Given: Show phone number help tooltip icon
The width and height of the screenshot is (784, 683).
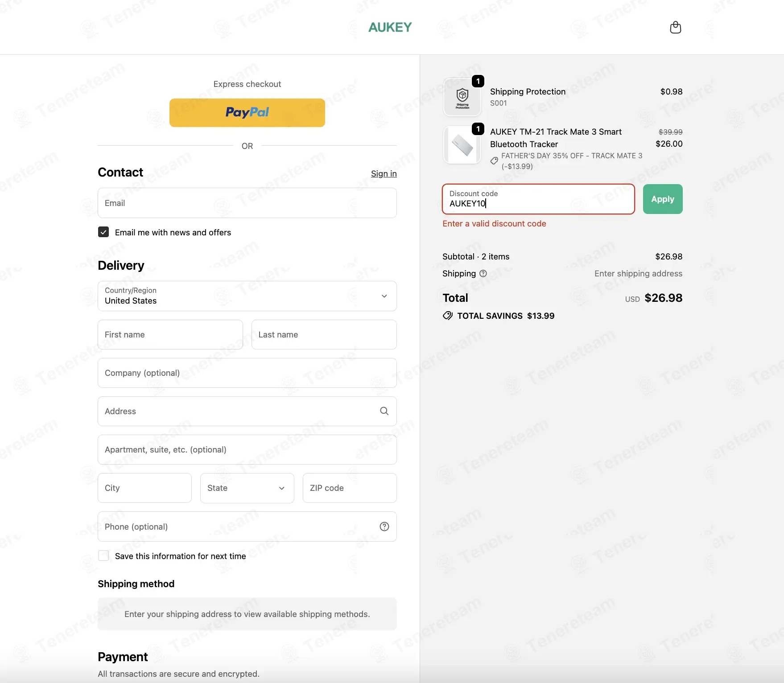Looking at the screenshot, I should click(384, 527).
